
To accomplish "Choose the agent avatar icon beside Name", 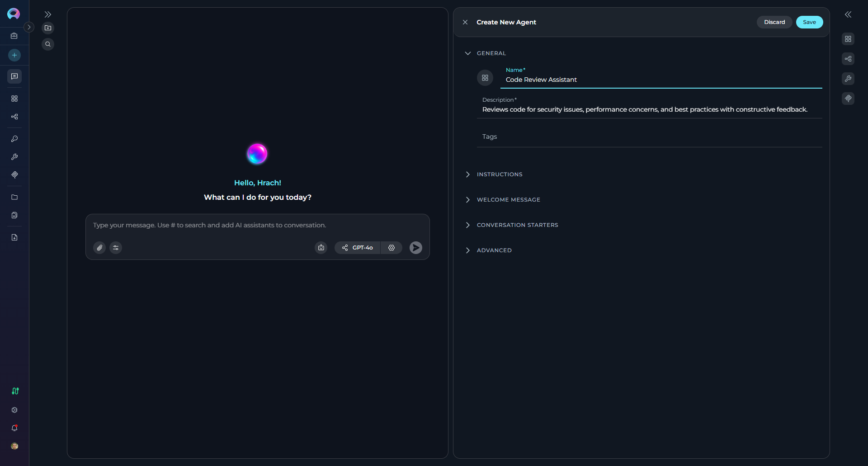I will (485, 78).
